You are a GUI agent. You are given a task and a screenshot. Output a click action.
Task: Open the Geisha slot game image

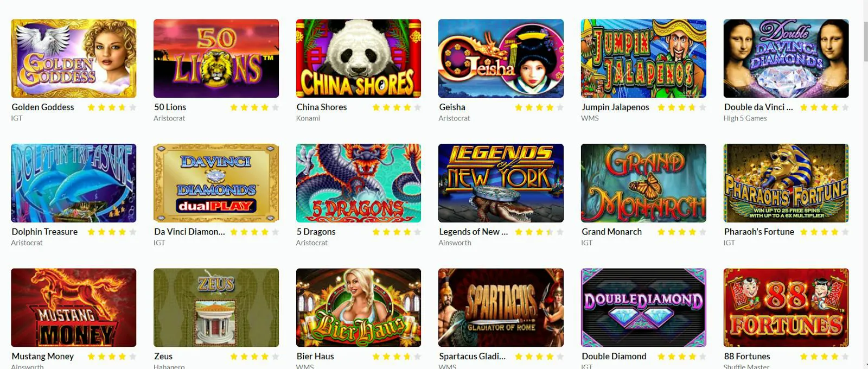point(501,59)
